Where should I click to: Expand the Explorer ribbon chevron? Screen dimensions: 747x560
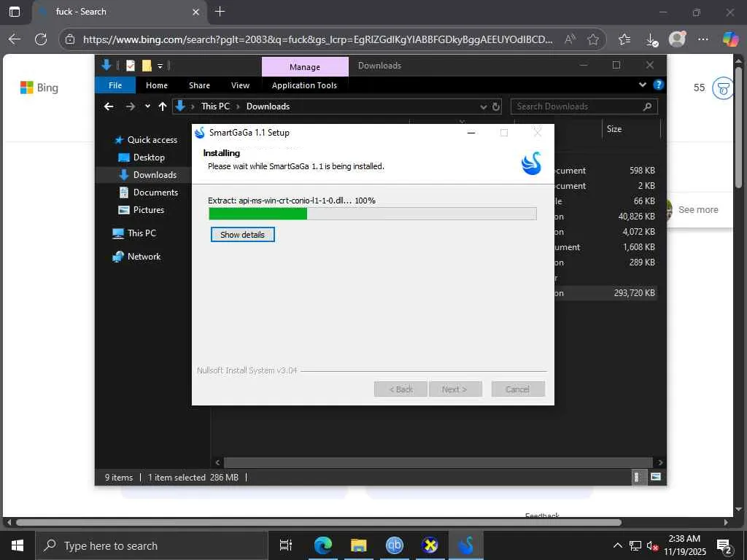[x=642, y=85]
